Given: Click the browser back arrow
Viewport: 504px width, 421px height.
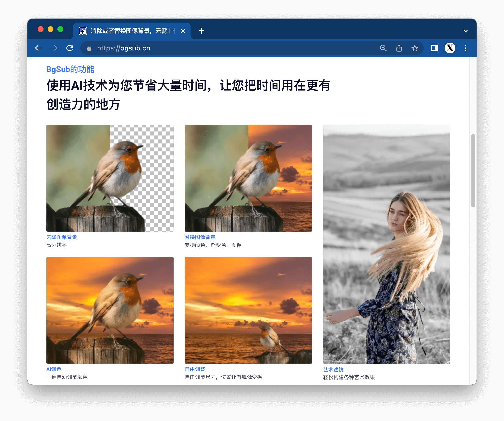Looking at the screenshot, I should pos(38,48).
